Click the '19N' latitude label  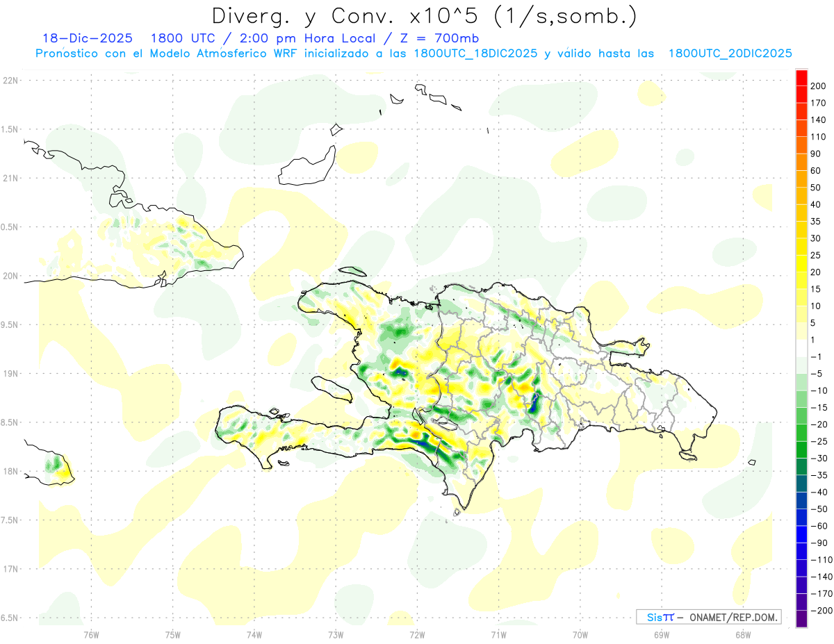[x=10, y=373]
